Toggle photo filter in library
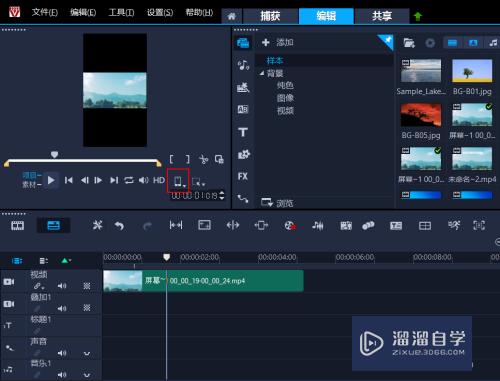The height and width of the screenshot is (381, 500). pyautogui.click(x=473, y=43)
